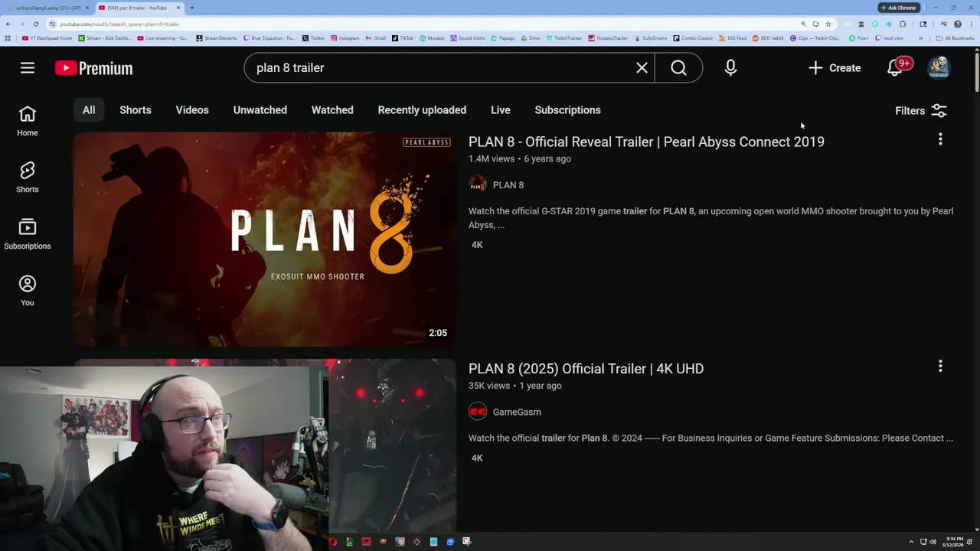
Task: Open the search Filters panel
Action: tap(922, 111)
